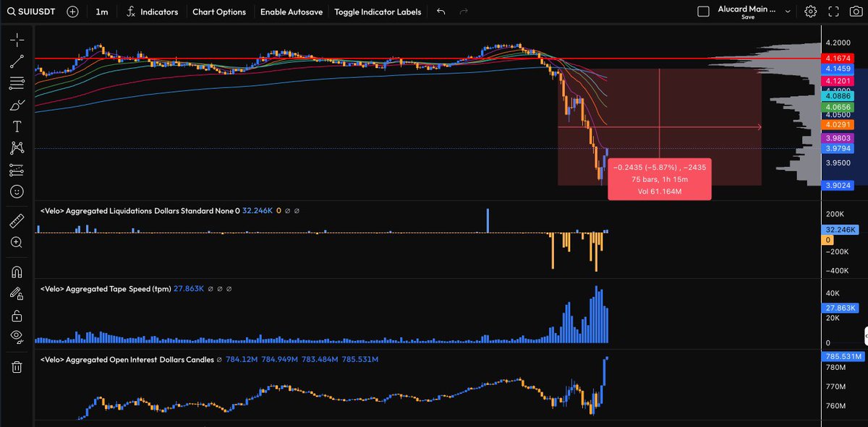Click the Aggregated Tape Speed indicator label
The height and width of the screenshot is (427, 868).
(106, 288)
